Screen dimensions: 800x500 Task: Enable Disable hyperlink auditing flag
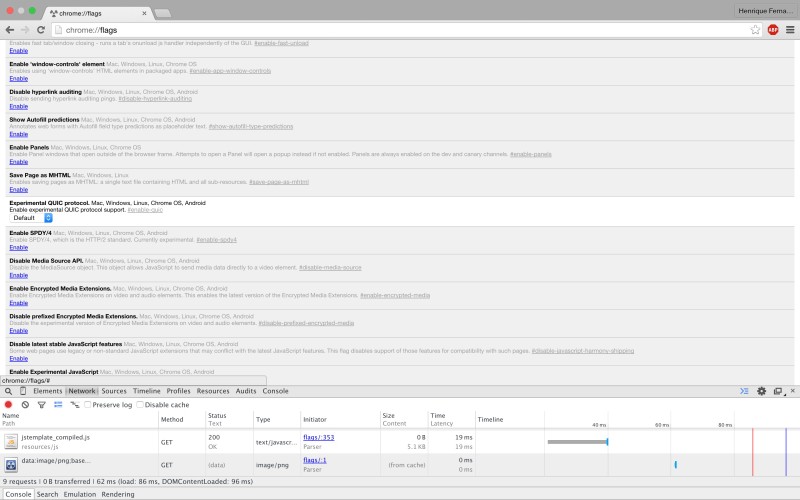coord(18,106)
